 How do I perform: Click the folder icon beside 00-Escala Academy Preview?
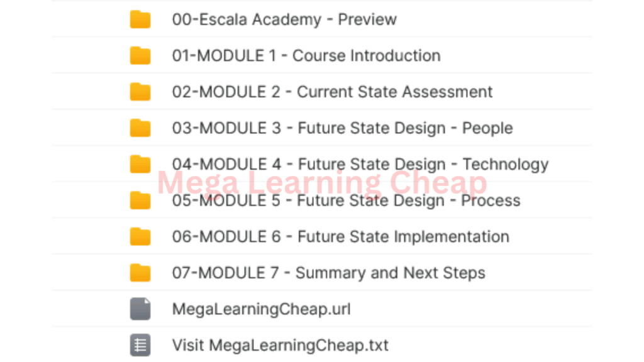pyautogui.click(x=140, y=19)
